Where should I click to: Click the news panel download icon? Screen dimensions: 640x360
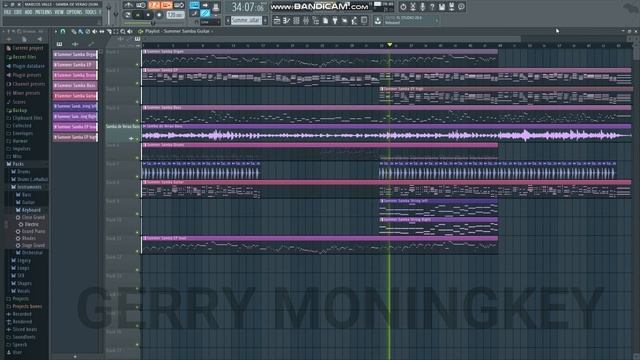point(378,20)
